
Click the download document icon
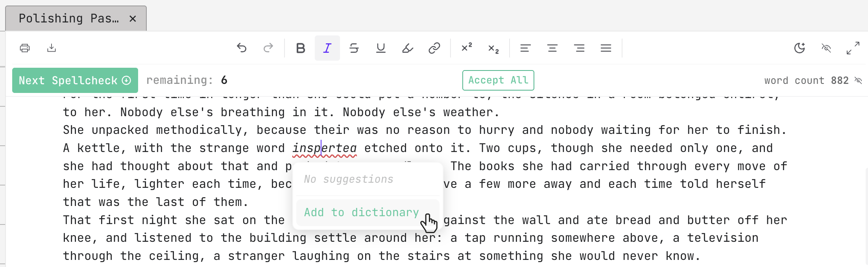click(52, 48)
